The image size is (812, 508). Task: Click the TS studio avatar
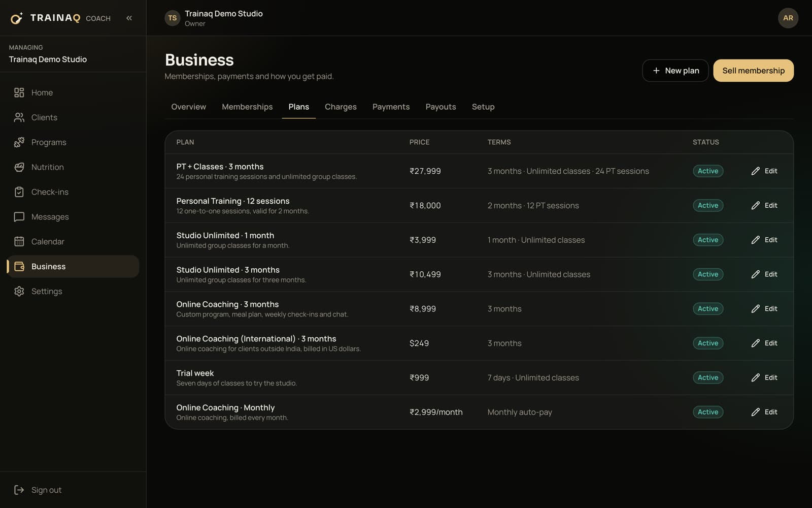tap(173, 18)
